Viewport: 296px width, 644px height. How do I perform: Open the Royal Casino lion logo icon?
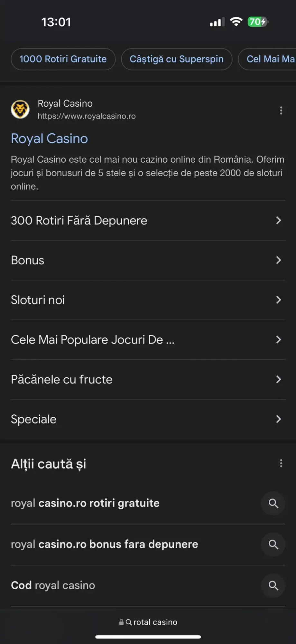(x=20, y=109)
